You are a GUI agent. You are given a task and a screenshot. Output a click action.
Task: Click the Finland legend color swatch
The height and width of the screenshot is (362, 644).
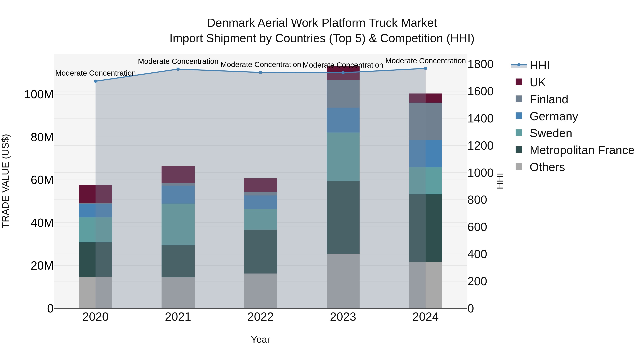[519, 99]
